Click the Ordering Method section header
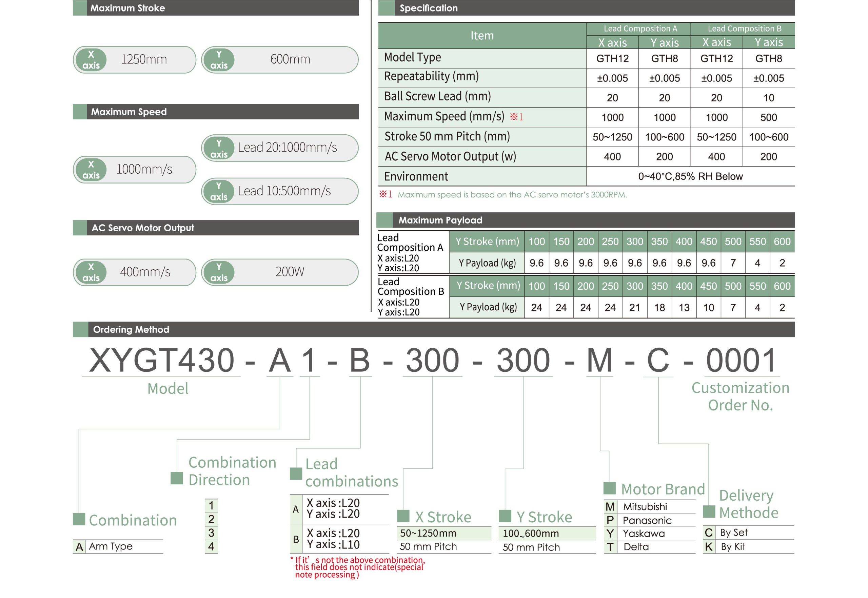868x598 pixels. click(x=131, y=329)
